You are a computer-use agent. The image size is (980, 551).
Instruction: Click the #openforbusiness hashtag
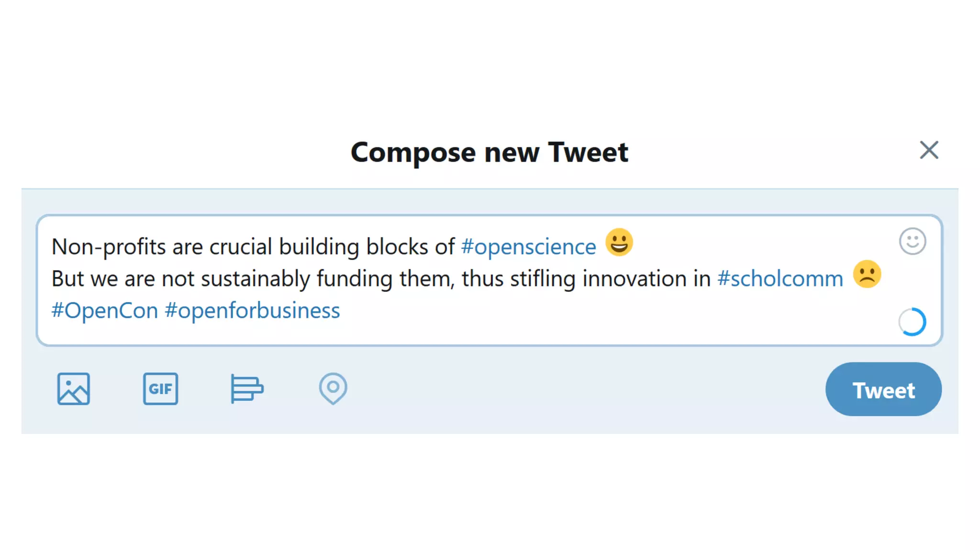click(252, 311)
